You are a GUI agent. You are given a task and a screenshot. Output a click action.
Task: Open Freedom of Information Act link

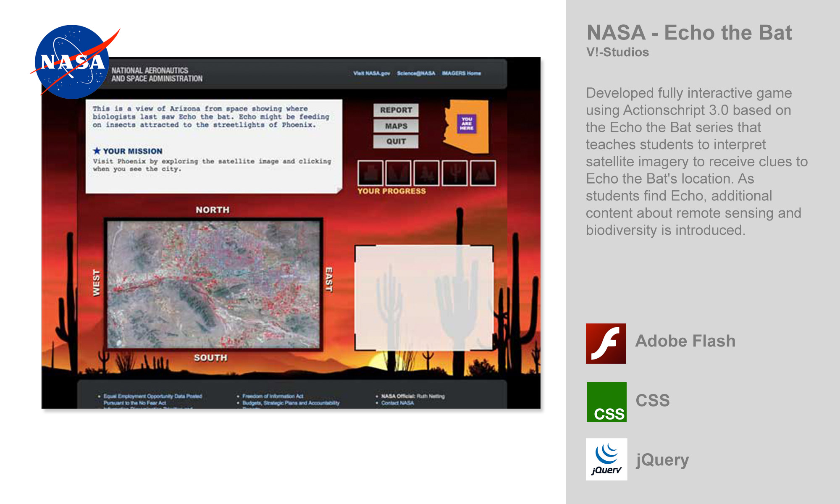tap(273, 396)
